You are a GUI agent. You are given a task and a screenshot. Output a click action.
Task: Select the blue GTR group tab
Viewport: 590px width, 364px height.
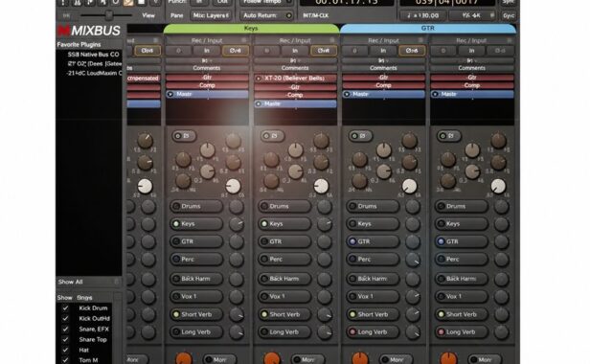pyautogui.click(x=428, y=28)
